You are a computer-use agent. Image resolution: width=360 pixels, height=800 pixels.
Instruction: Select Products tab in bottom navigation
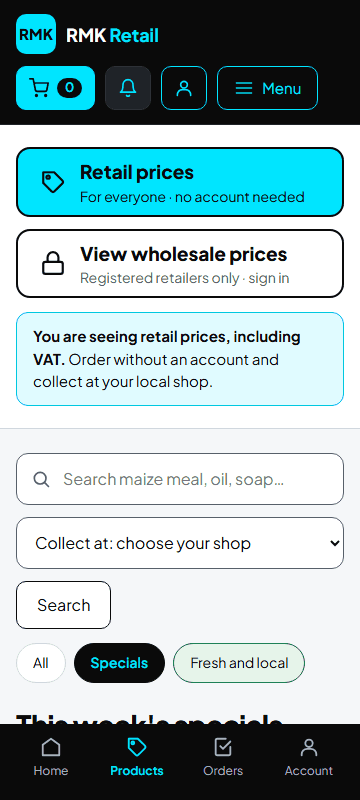point(137,757)
